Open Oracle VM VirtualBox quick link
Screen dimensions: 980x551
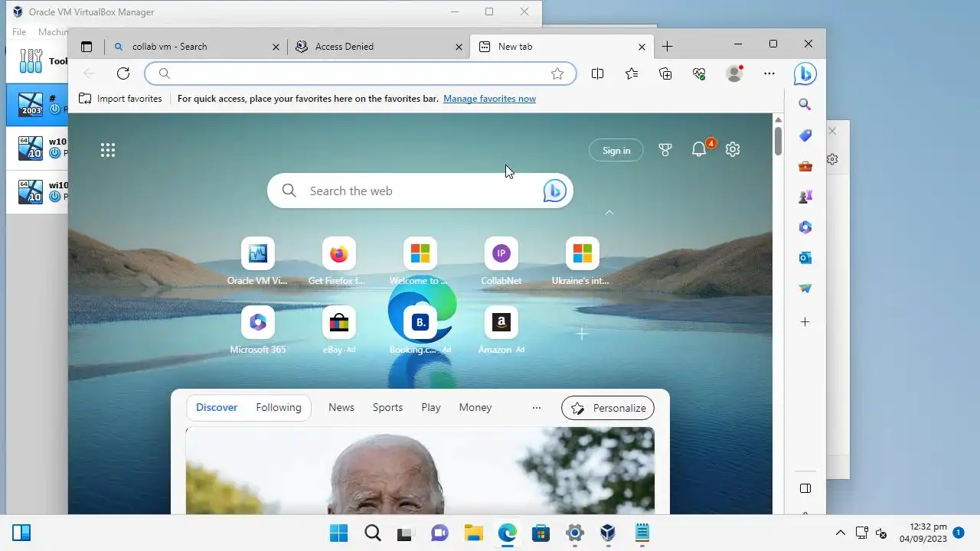pos(257,262)
